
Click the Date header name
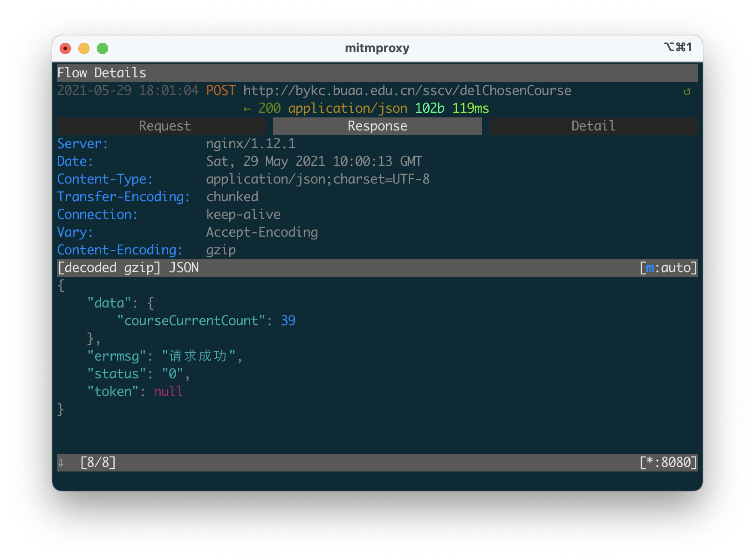point(75,162)
